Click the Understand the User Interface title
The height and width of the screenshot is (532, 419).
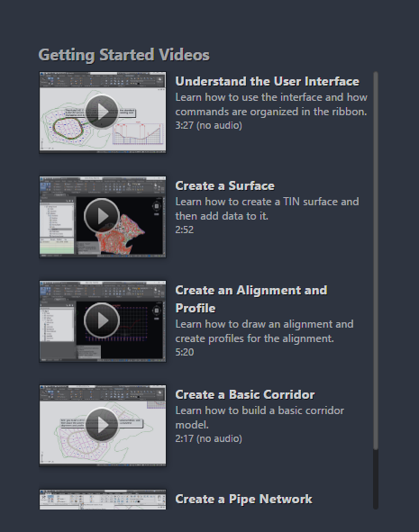268,81
